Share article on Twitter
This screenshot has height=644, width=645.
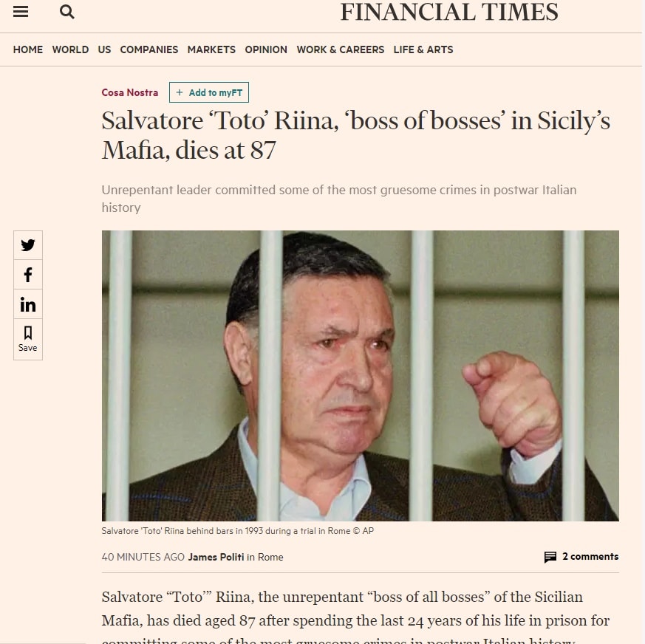(28, 245)
